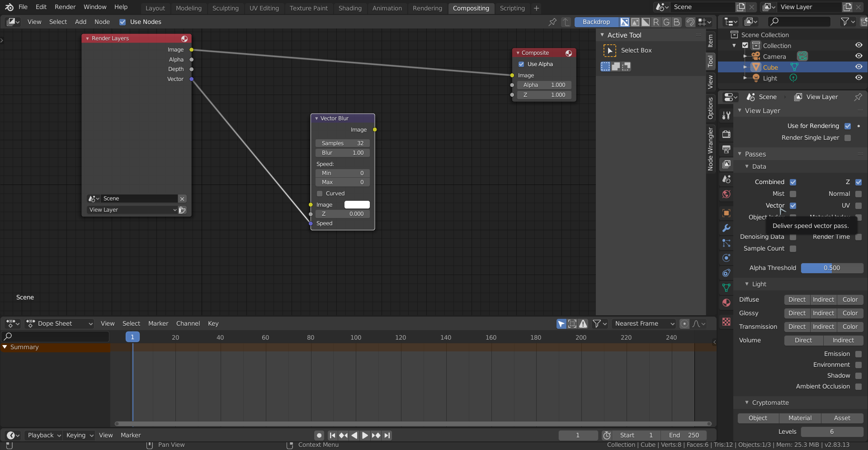868x450 pixels.
Task: Collapse the Vector Blur node header
Action: (316, 118)
